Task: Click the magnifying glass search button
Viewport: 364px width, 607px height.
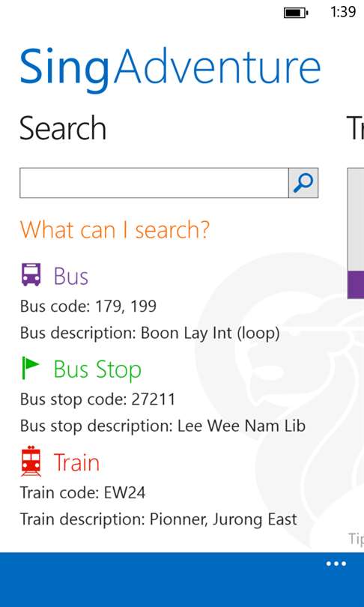Action: (x=303, y=183)
